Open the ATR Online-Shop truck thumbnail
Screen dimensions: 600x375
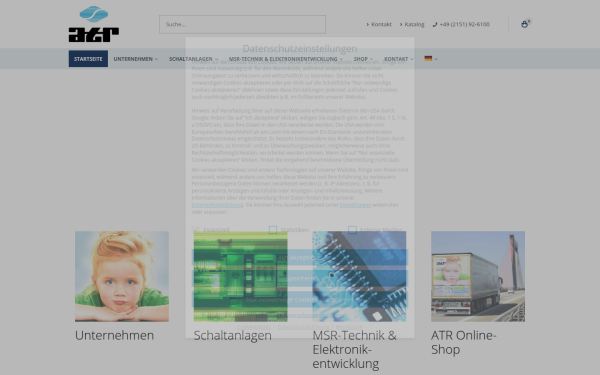coord(478,276)
